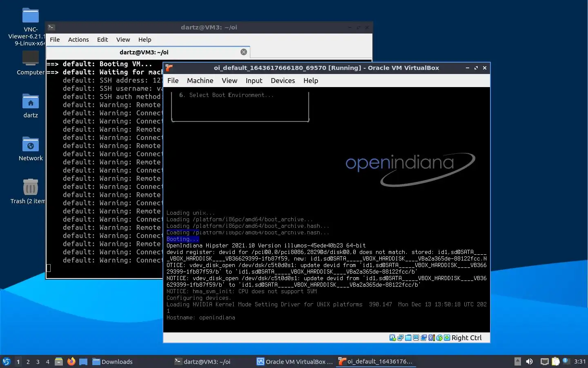This screenshot has width=588, height=368.
Task: Open the View menu in VirtualBox window
Action: pos(229,81)
